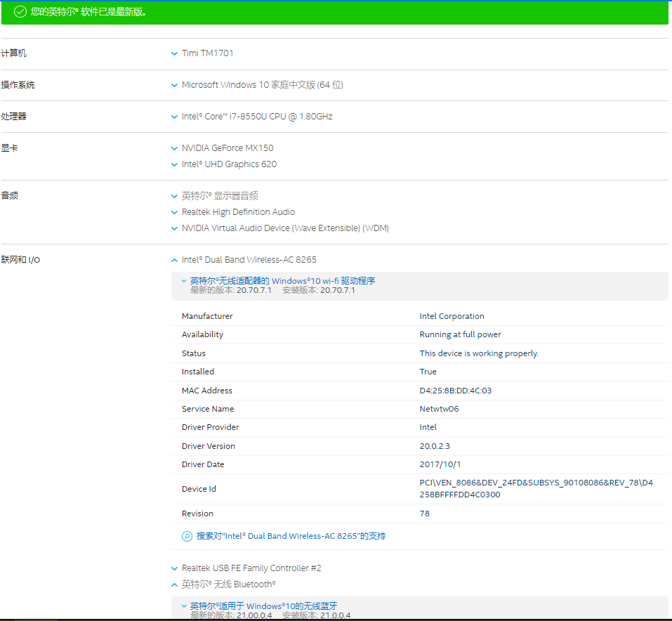Expand NVIDIA Virtual Audio Device entry
Image resolution: width=672 pixels, height=621 pixels.
point(174,228)
